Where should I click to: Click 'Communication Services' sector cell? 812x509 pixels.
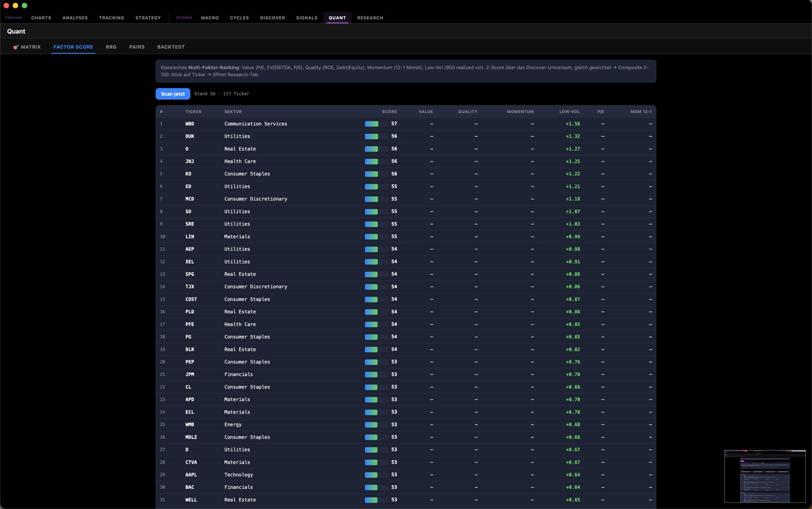[x=256, y=124]
